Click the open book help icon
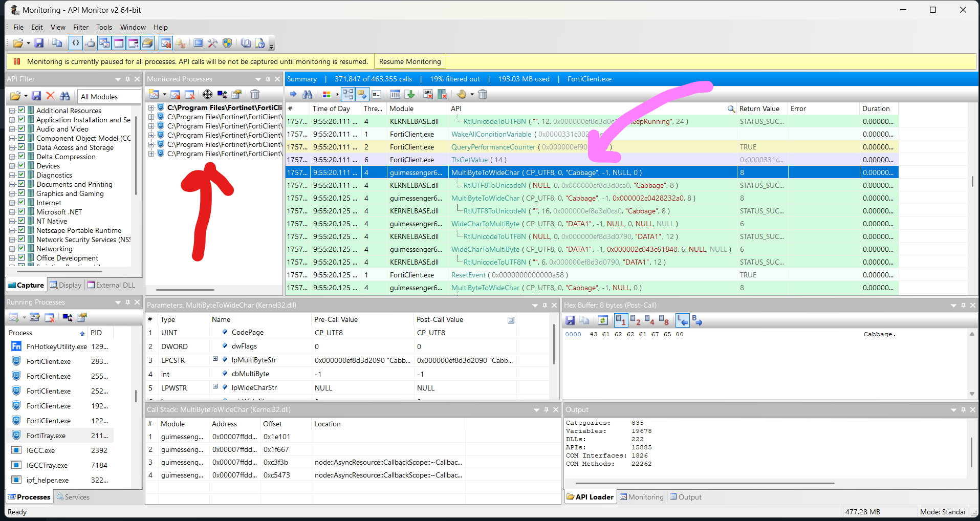The width and height of the screenshot is (980, 521). click(246, 44)
